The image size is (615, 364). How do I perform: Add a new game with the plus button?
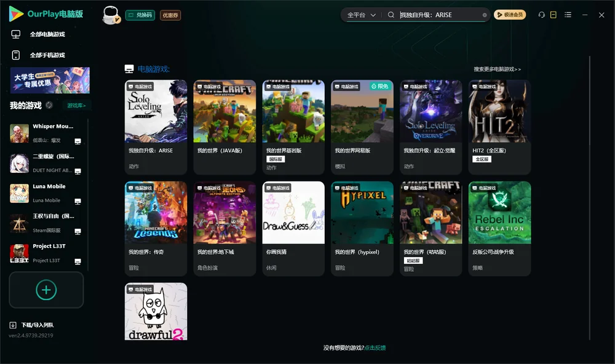point(46,290)
